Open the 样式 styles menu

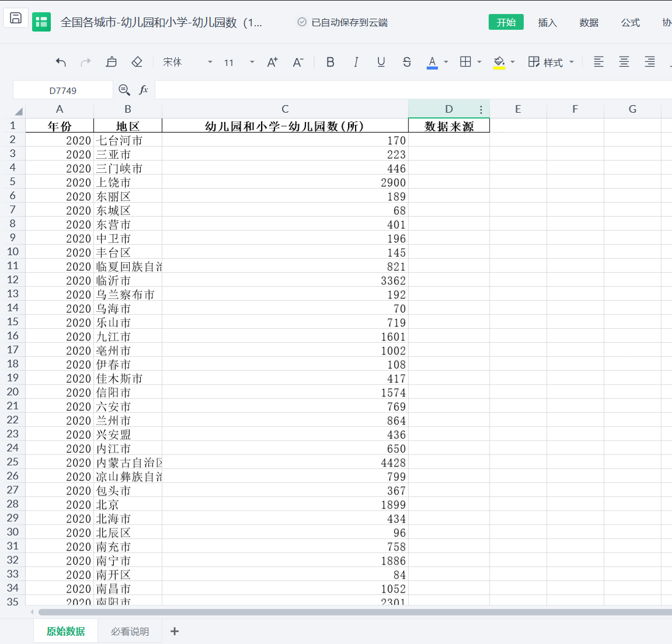(x=551, y=62)
